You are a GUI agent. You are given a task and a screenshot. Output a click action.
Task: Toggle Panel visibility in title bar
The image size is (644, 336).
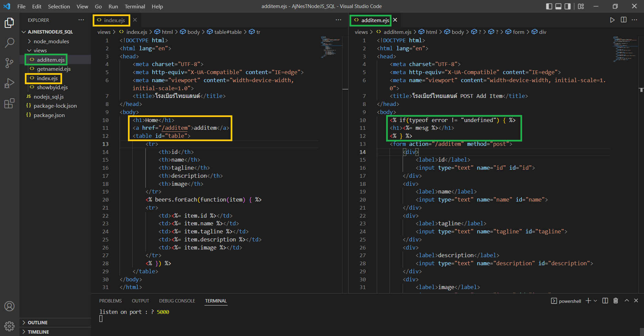558,6
